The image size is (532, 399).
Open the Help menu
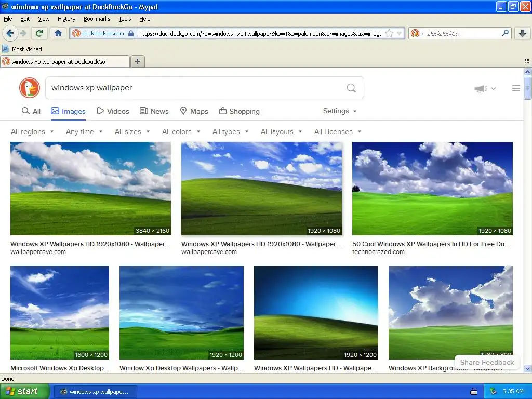click(x=144, y=19)
